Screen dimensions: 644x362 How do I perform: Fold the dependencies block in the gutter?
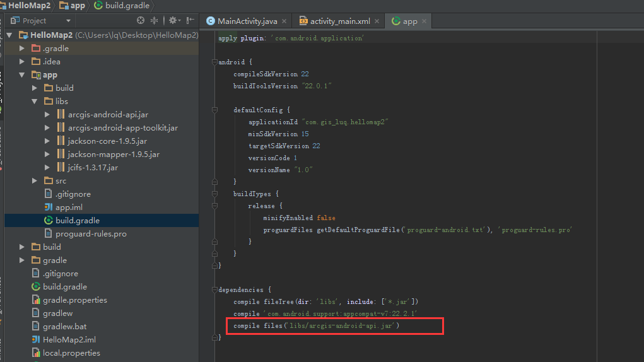tap(214, 289)
